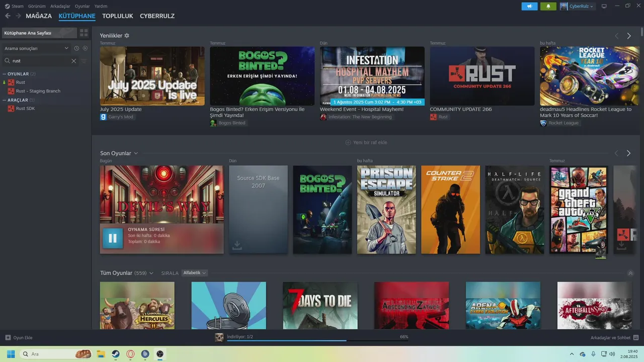Open the Tüm Oyunlar shelf dropdown

(x=151, y=273)
